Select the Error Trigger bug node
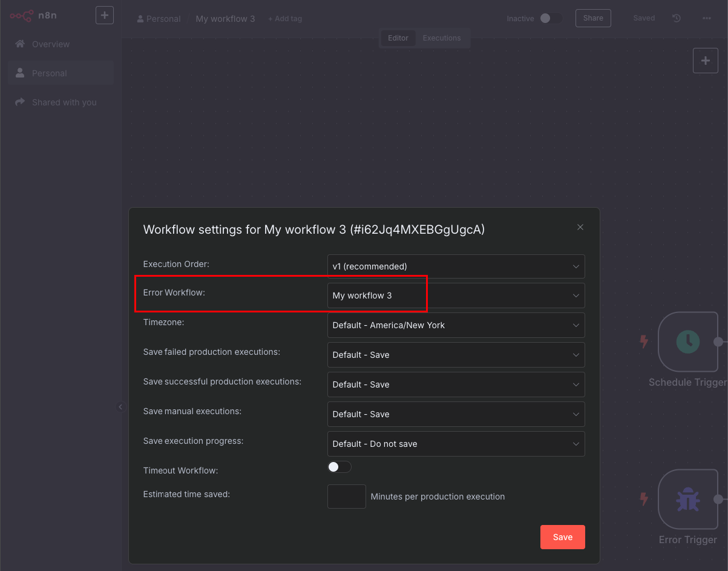Image resolution: width=728 pixels, height=571 pixels. point(687,500)
